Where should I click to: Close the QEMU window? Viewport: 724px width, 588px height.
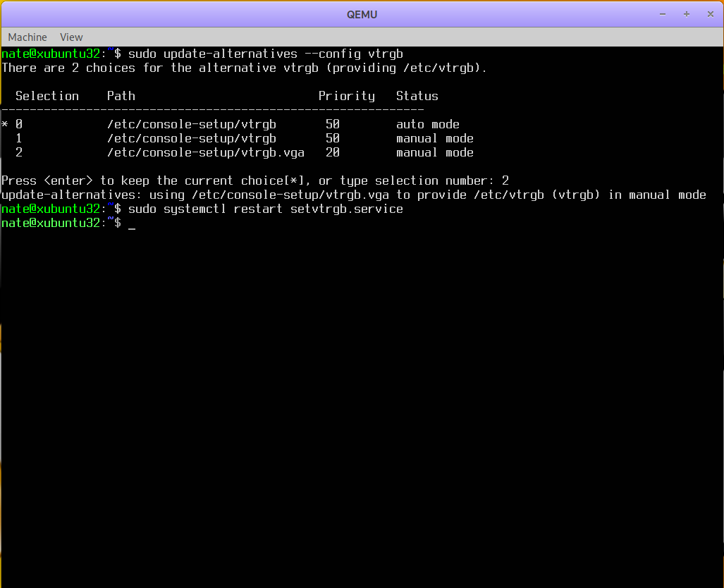[708, 14]
